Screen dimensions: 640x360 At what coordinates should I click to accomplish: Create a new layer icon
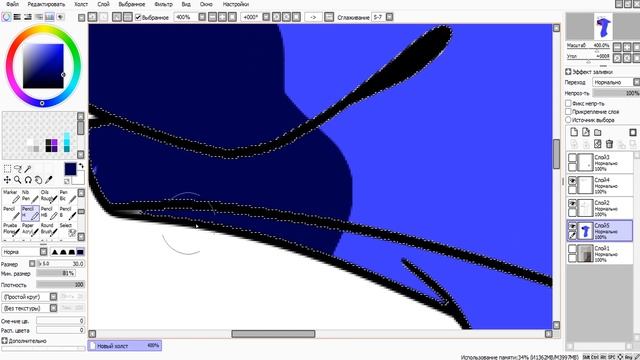pos(574,132)
